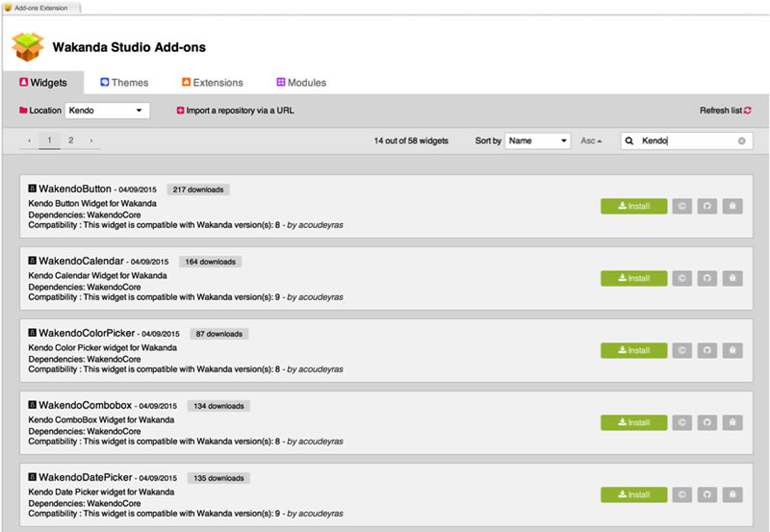Screen dimensions: 770x532
Task: Clear the Kendo search text
Action: (741, 140)
